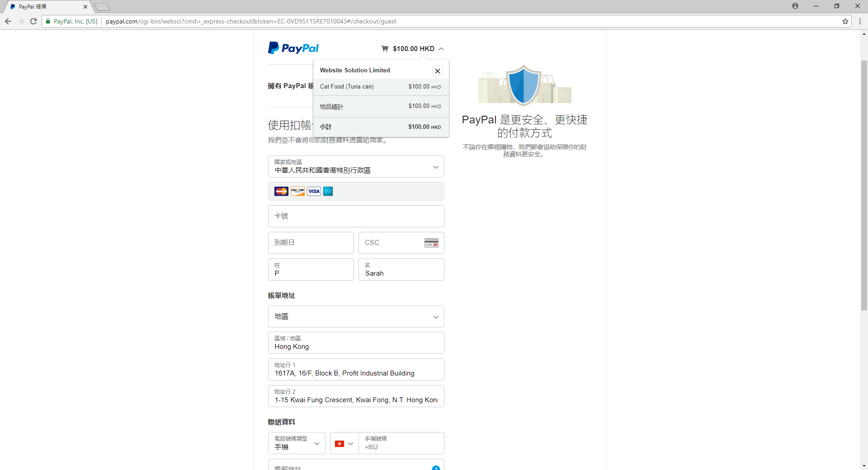Close the PayPal browser tab
This screenshot has height=470, width=868.
tap(85, 7)
